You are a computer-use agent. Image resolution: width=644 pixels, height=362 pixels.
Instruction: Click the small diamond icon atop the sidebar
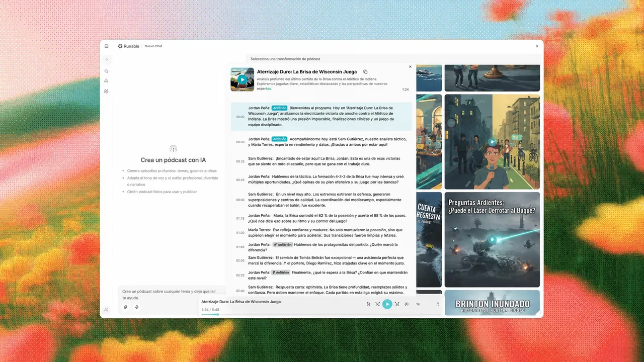106,60
